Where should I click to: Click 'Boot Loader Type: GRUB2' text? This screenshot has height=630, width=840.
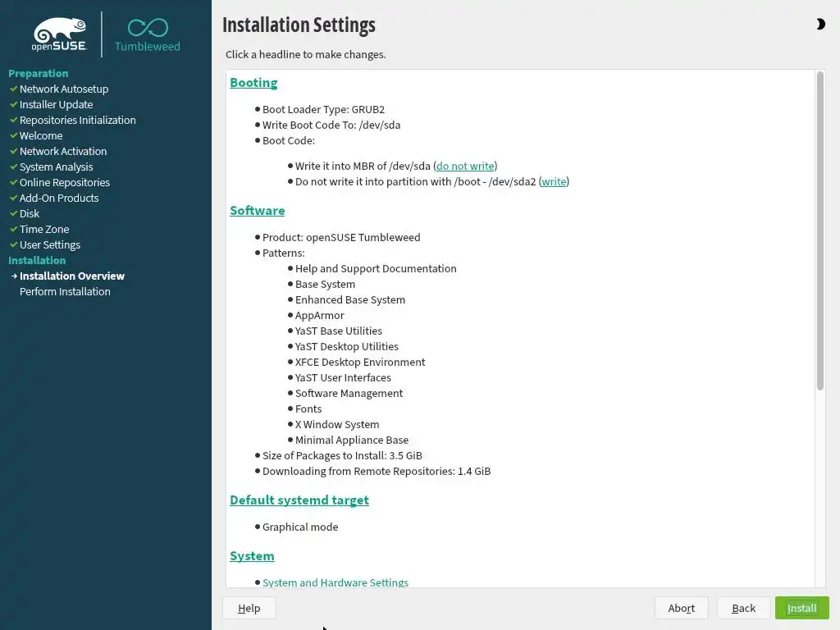[323, 109]
